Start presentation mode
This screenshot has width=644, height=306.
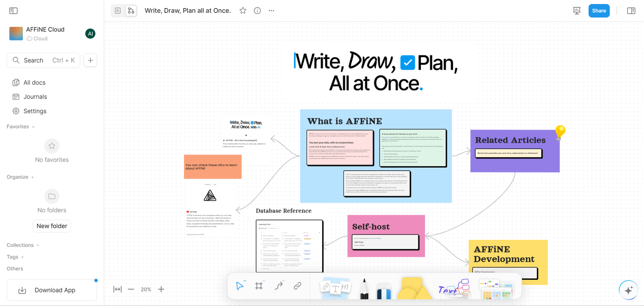point(577,11)
